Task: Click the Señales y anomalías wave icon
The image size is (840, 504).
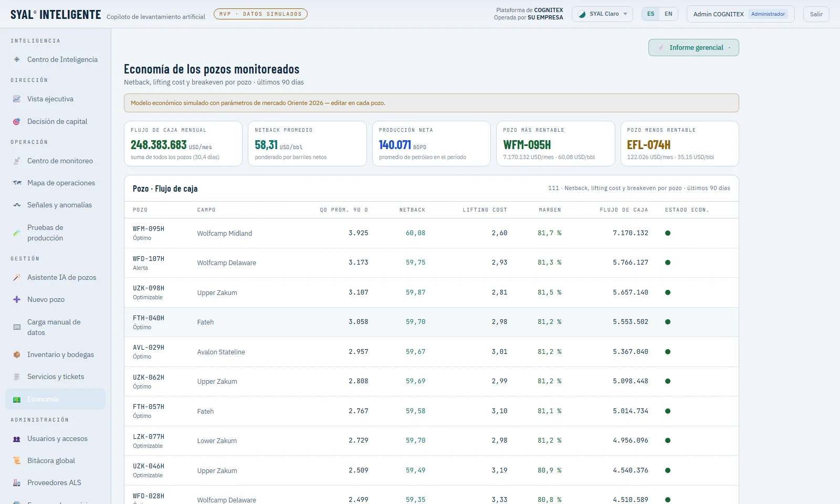Action: 17,205
